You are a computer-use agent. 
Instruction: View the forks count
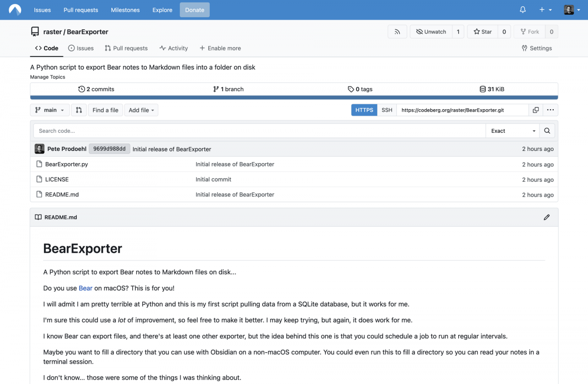point(551,32)
